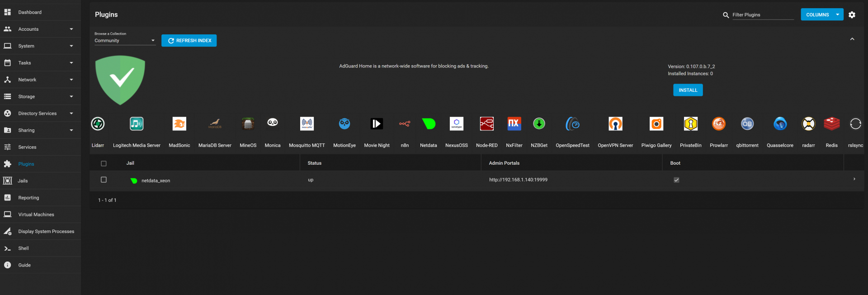This screenshot has height=295, width=868.
Task: Open Services in the sidebar
Action: tap(40, 147)
